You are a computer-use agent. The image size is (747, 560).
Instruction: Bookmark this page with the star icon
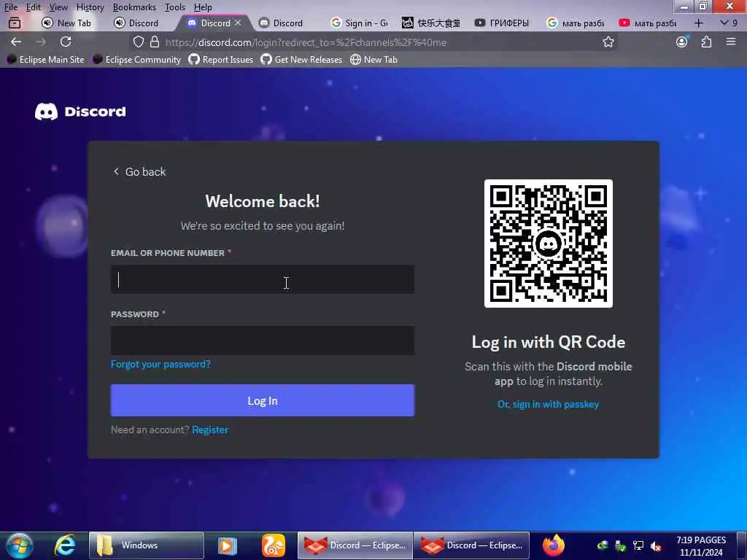click(608, 42)
